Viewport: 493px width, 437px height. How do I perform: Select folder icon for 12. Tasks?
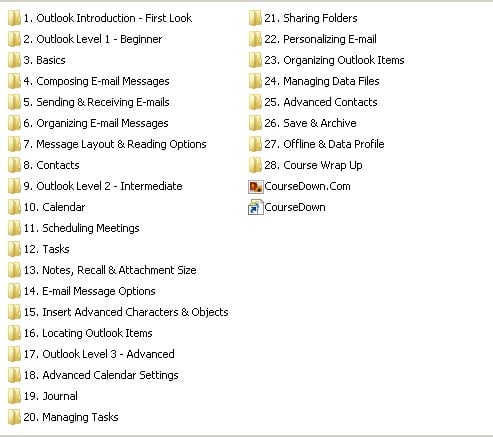pos(14,249)
